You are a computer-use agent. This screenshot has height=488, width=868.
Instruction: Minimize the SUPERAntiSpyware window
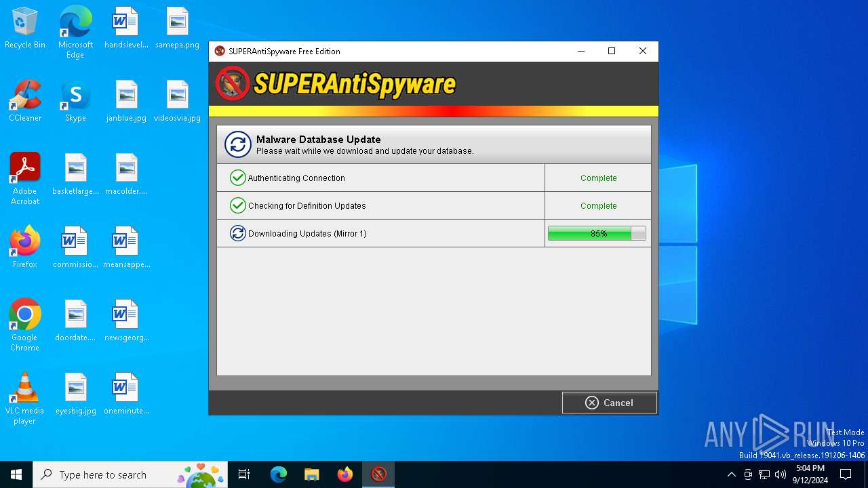(581, 51)
